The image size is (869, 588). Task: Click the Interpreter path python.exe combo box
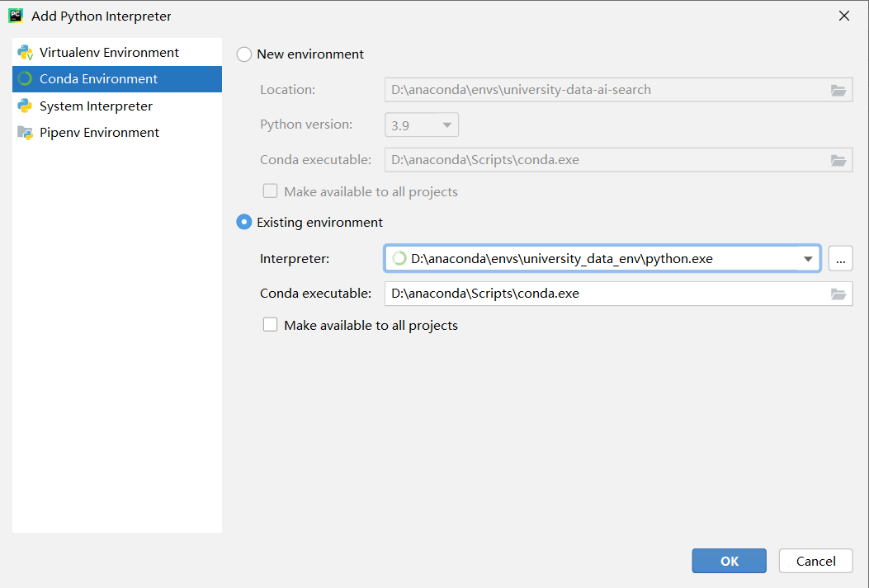tap(602, 259)
